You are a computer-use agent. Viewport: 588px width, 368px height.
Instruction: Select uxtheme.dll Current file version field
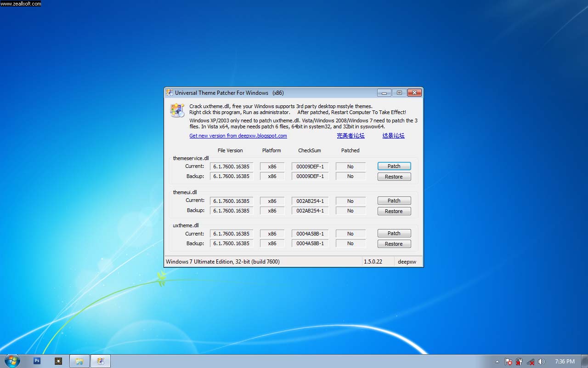click(232, 234)
